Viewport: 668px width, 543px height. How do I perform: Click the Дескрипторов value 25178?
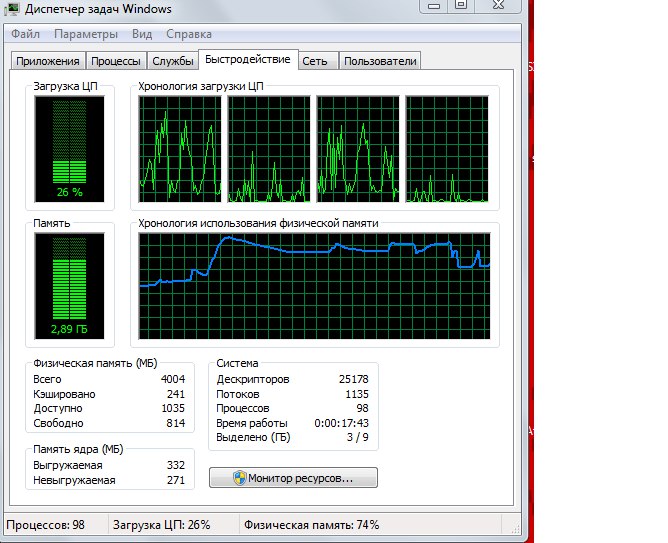click(354, 379)
